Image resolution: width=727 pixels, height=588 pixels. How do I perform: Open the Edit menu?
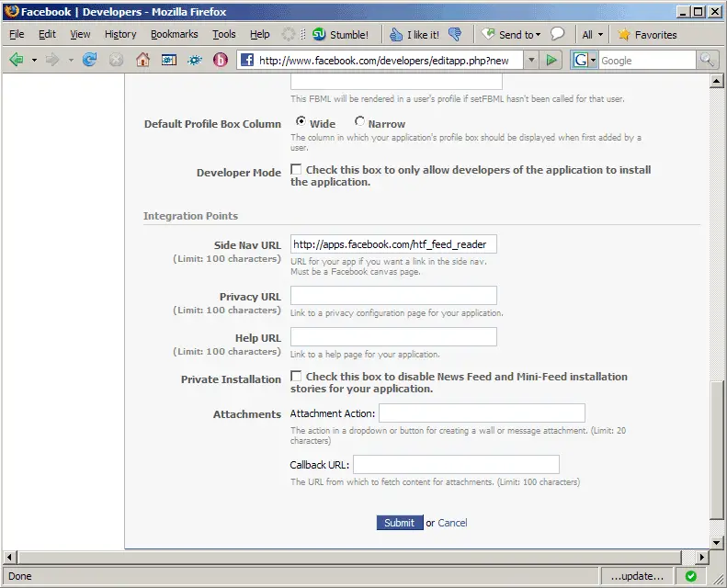[x=47, y=34]
